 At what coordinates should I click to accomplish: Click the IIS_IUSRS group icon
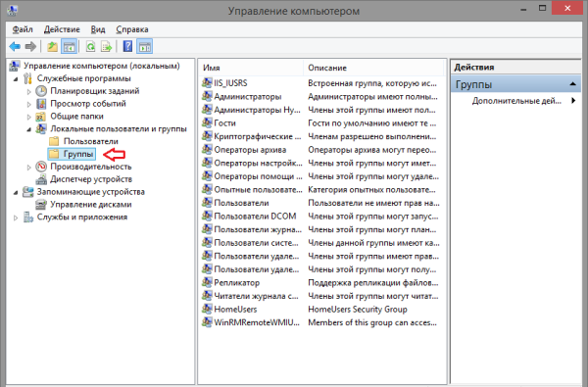(207, 82)
